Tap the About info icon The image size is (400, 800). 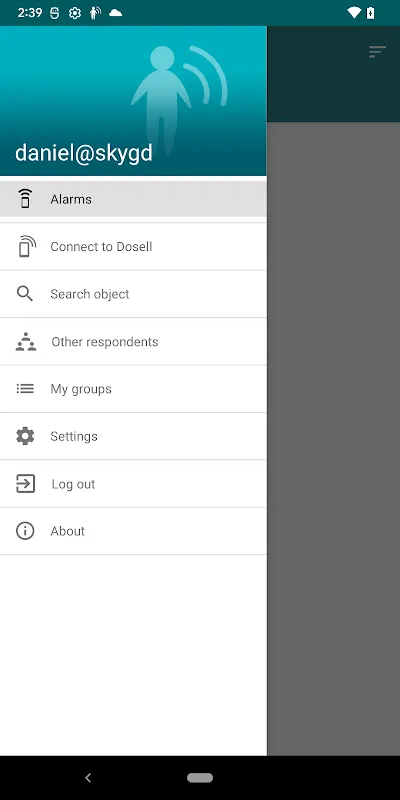pyautogui.click(x=25, y=531)
